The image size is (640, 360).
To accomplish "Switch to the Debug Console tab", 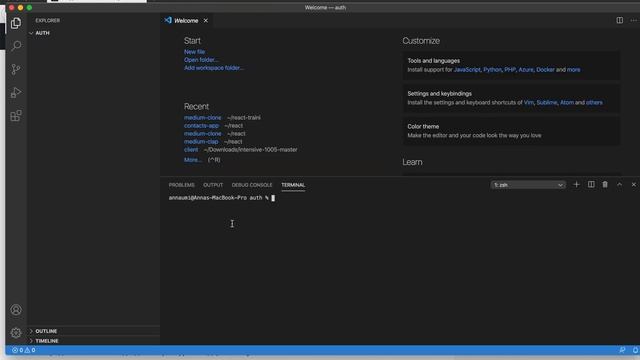I will (x=252, y=185).
